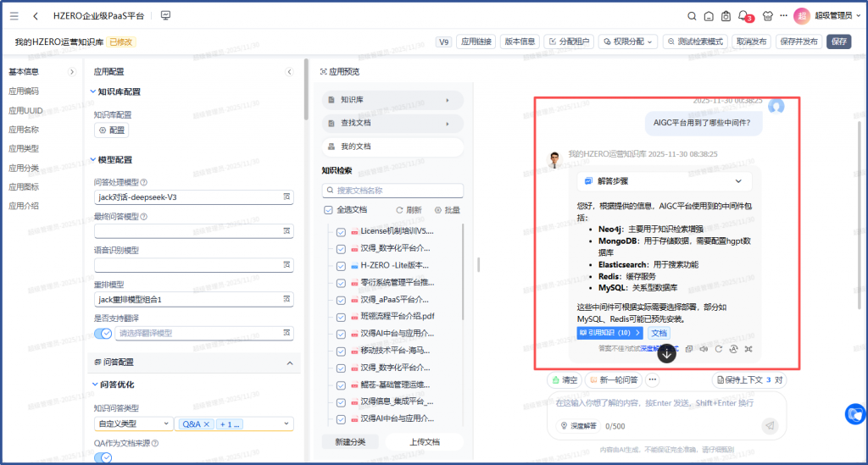Viewport: 868px width, 465px height.
Task: Collapse the 问答配置 section
Action: point(288,363)
